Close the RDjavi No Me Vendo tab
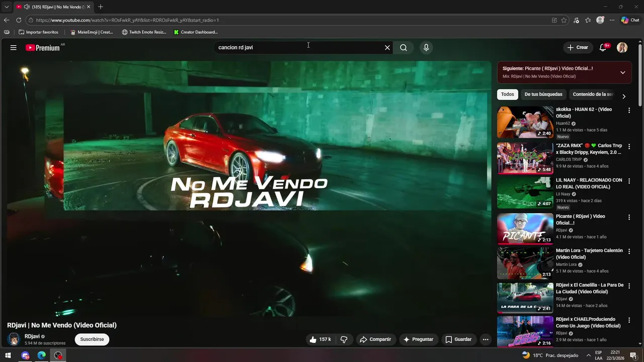644x362 pixels. coord(88,7)
